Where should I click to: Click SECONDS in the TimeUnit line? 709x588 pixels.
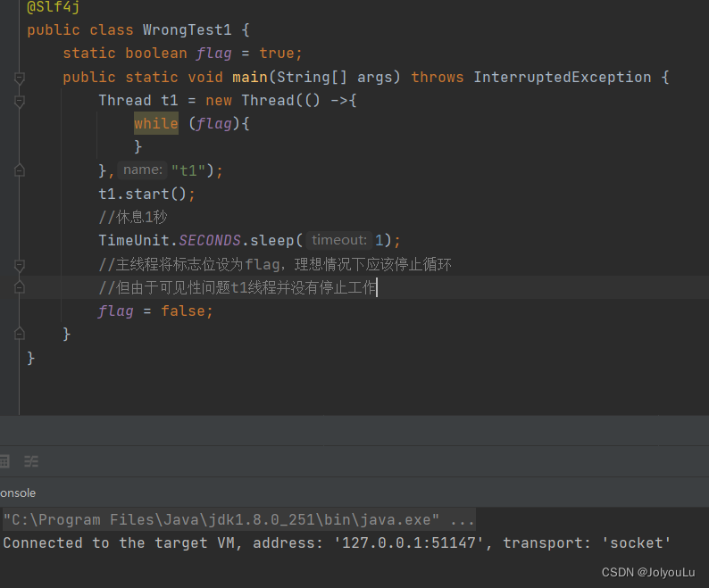(x=210, y=240)
